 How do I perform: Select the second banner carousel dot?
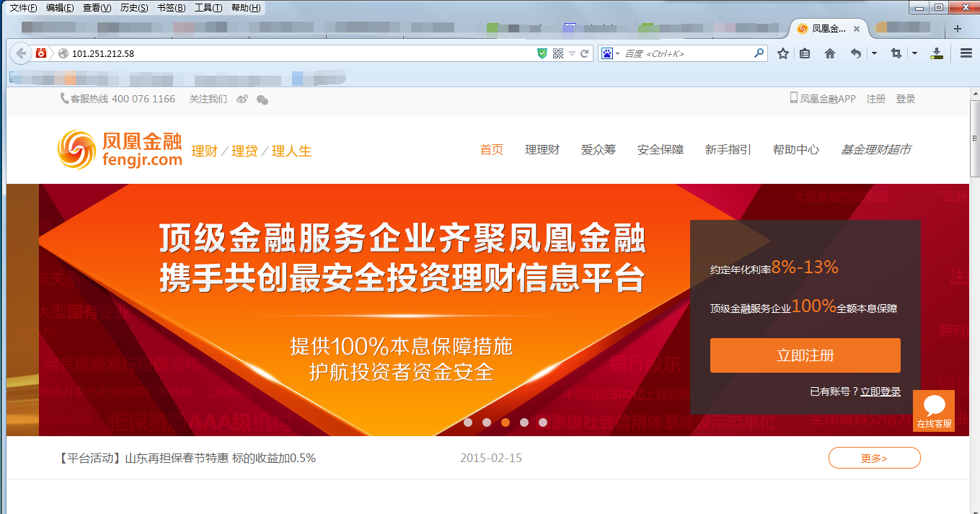point(487,422)
